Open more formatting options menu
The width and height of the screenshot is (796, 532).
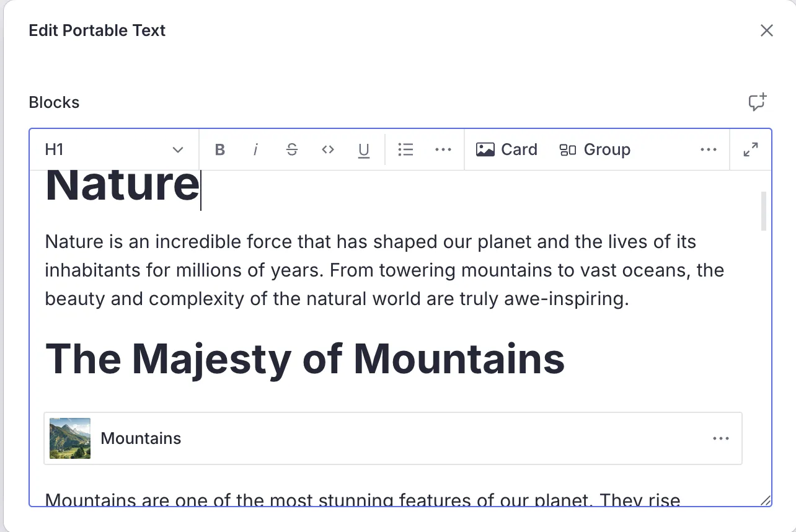pos(443,149)
